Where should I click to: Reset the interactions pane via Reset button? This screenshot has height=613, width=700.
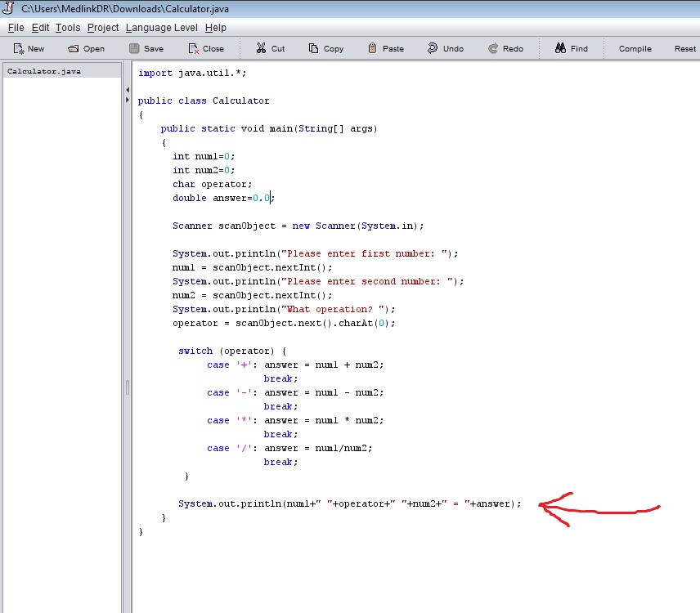(x=684, y=48)
